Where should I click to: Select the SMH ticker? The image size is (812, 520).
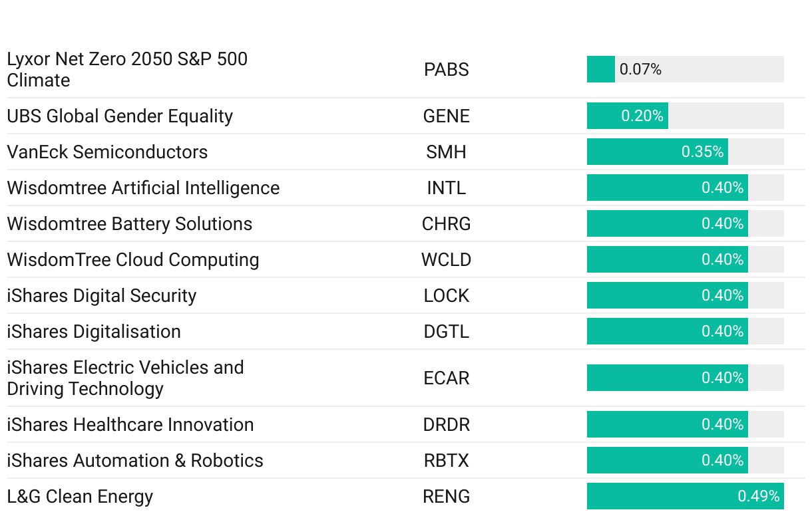[x=446, y=152]
